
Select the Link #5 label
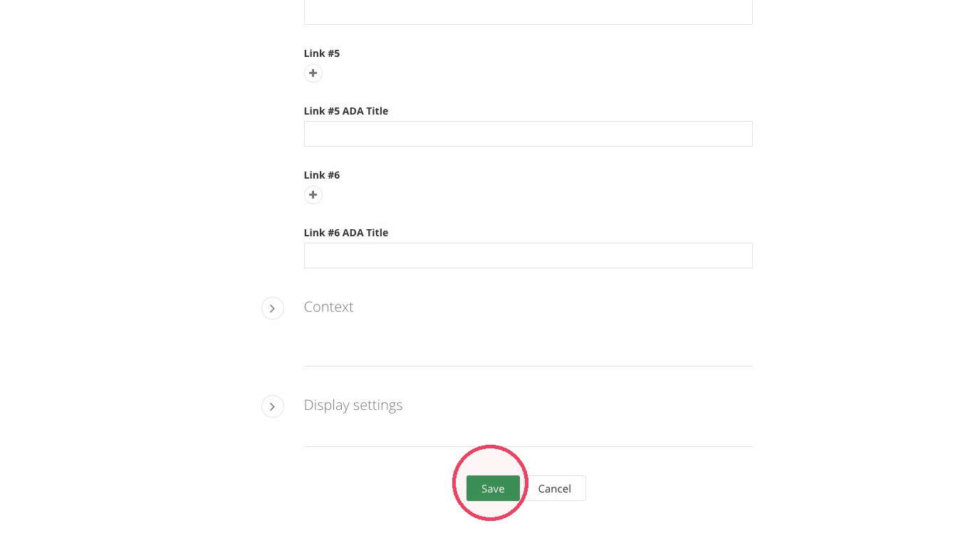tap(322, 53)
